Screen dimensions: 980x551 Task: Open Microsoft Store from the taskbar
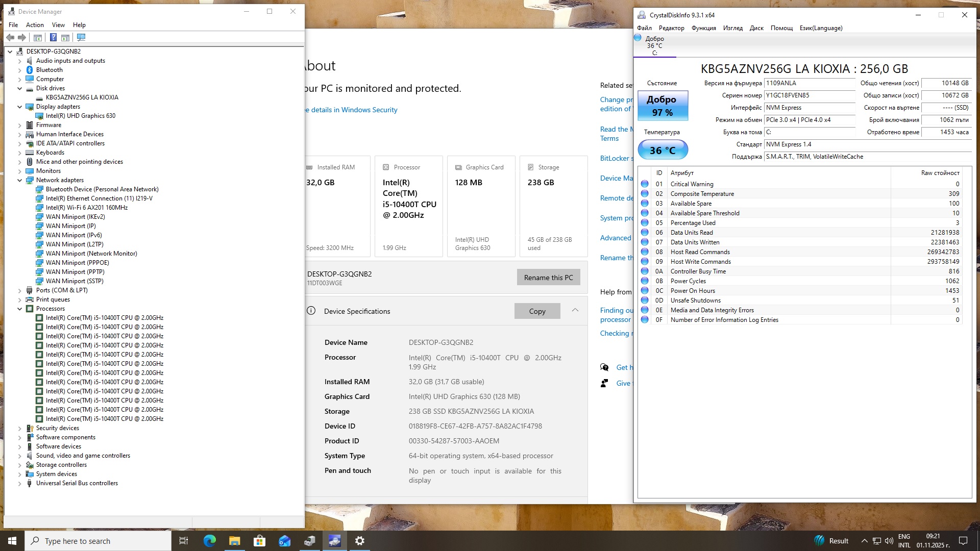click(259, 541)
